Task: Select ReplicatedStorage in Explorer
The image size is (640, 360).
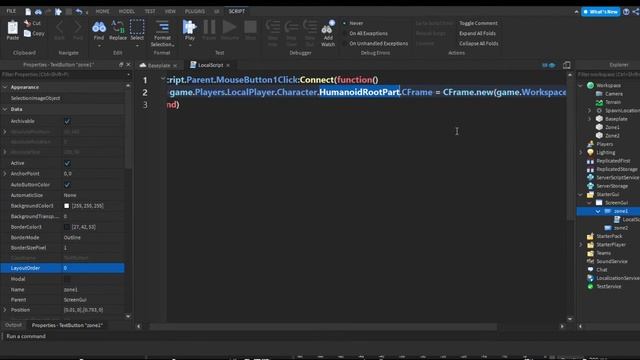Action: tap(616, 169)
